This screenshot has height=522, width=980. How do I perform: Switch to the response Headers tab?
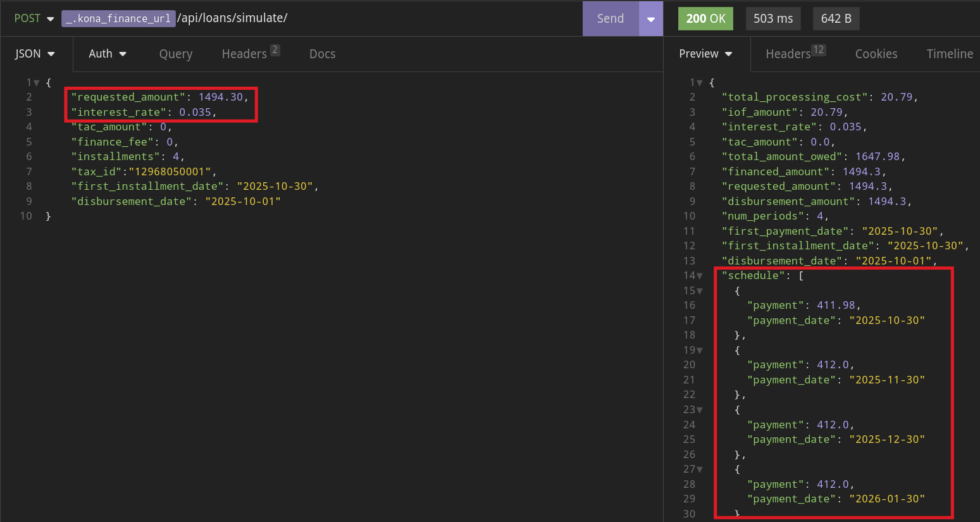pos(795,54)
